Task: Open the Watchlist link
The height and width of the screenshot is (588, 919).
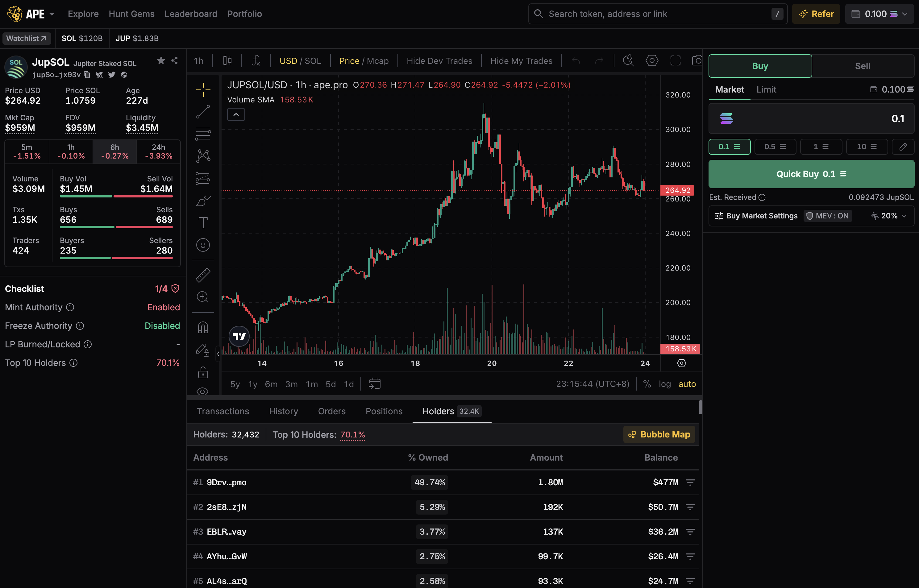Action: click(x=26, y=39)
